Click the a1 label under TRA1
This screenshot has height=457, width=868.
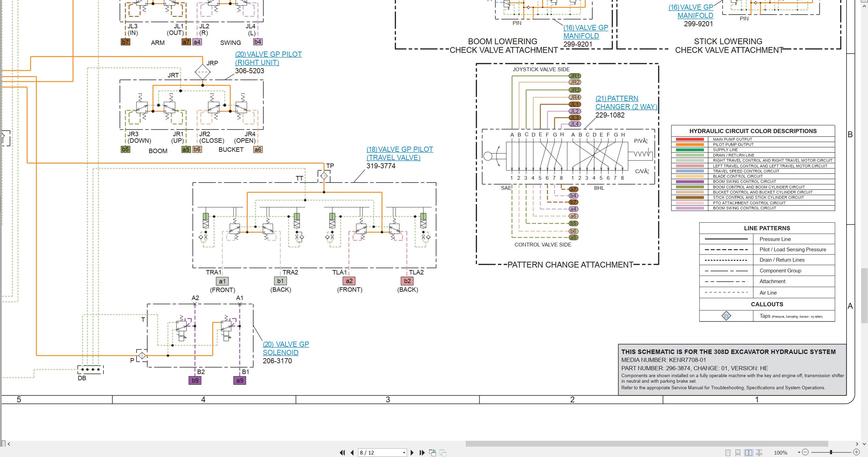pyautogui.click(x=222, y=281)
